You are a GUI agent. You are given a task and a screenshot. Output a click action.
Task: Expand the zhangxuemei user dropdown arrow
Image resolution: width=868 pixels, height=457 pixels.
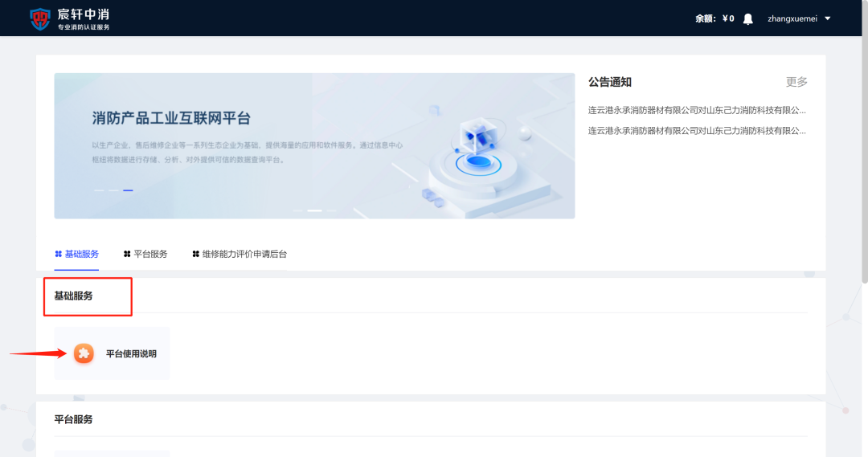pyautogui.click(x=828, y=18)
